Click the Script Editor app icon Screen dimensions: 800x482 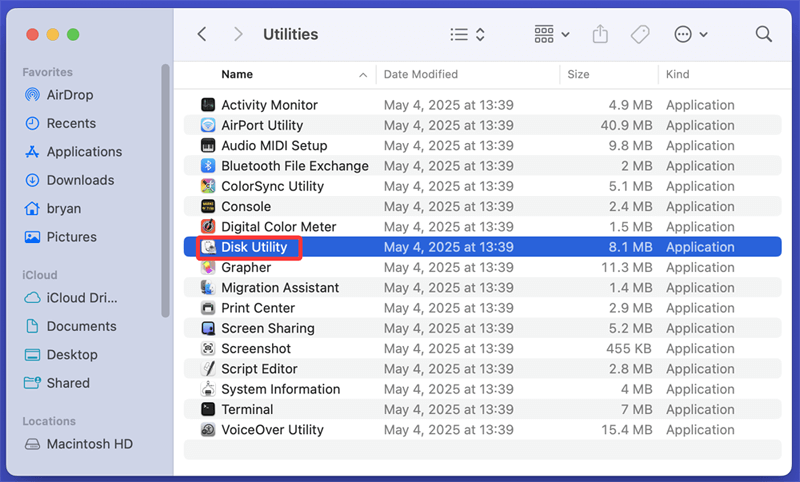coord(208,369)
